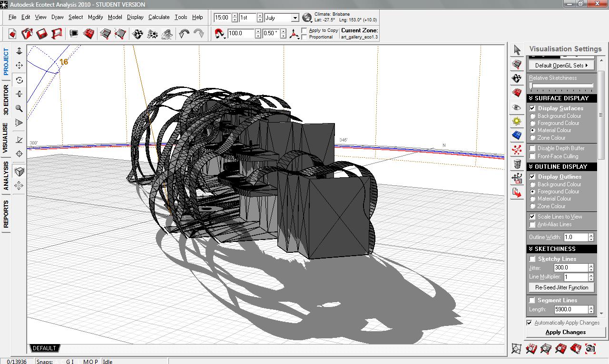Click the Re-Seed Jitter Function button
This screenshot has width=609, height=364.
pos(561,287)
